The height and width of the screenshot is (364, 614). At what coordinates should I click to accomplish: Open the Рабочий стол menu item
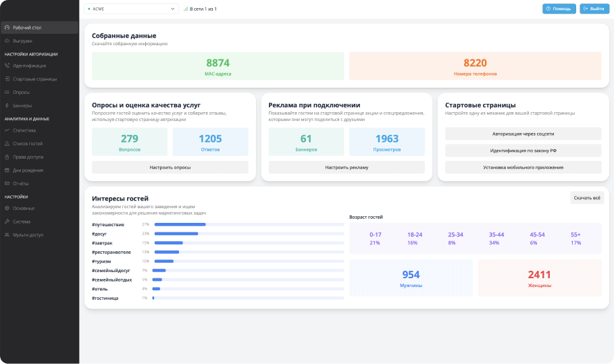click(x=27, y=28)
